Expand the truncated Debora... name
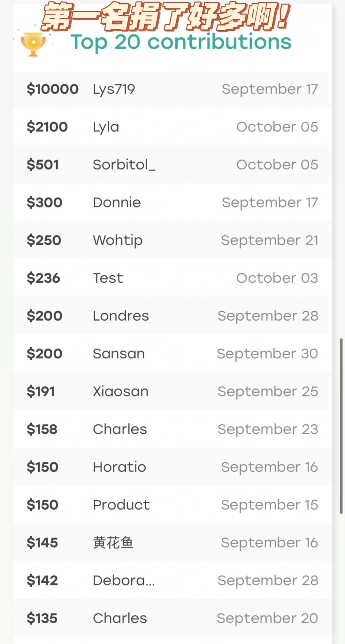345x644 pixels. tap(124, 580)
